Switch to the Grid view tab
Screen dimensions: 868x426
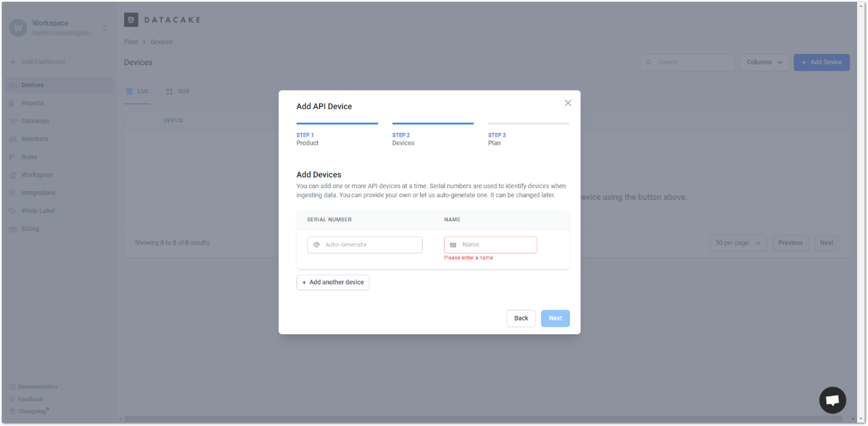tap(178, 91)
